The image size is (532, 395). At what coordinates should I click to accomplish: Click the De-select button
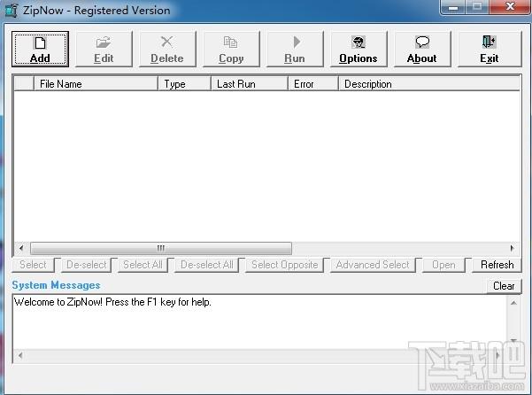point(86,265)
